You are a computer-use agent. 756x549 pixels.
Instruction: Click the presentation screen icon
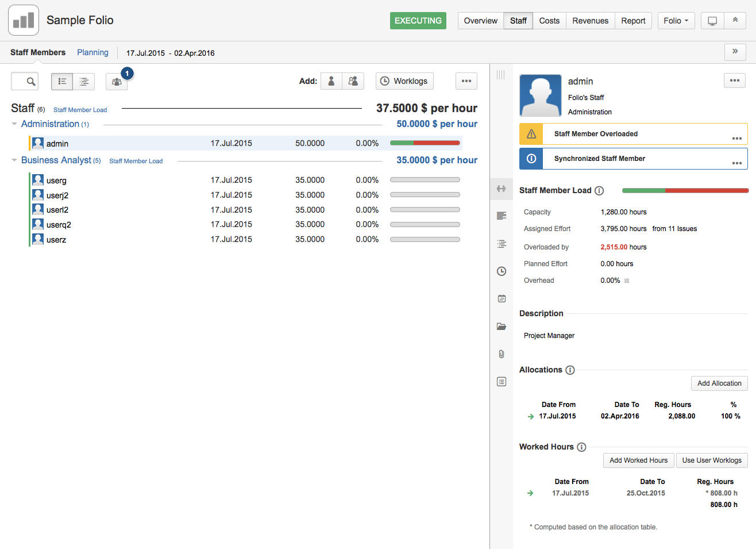point(712,21)
